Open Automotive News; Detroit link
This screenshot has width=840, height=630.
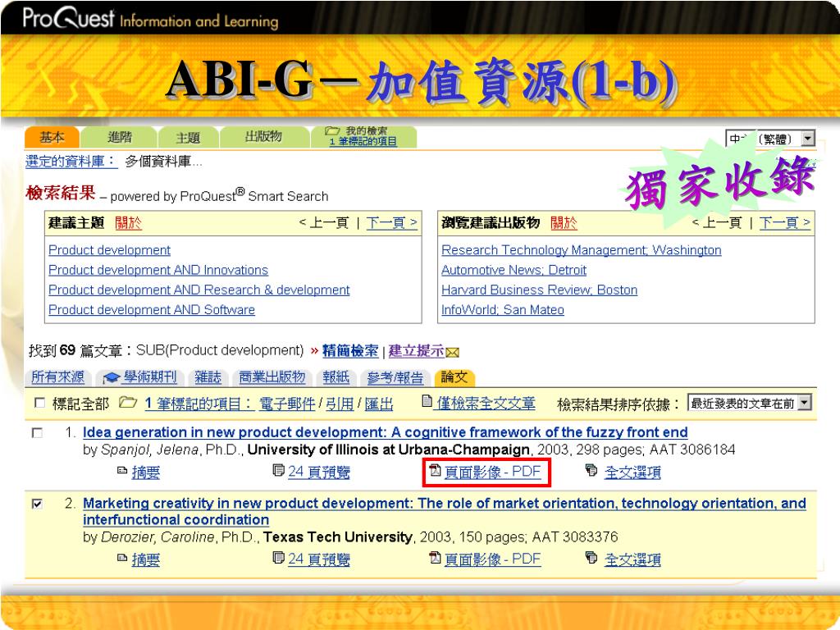point(514,270)
